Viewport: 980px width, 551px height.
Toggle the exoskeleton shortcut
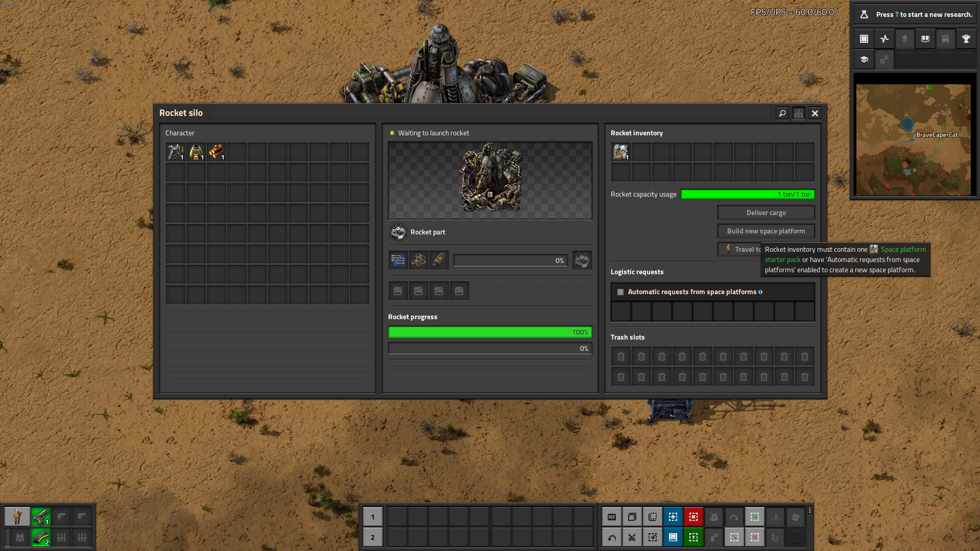(x=714, y=537)
